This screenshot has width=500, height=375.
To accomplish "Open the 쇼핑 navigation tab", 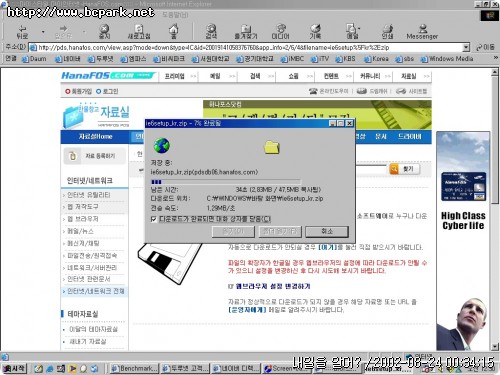I will coord(293,76).
